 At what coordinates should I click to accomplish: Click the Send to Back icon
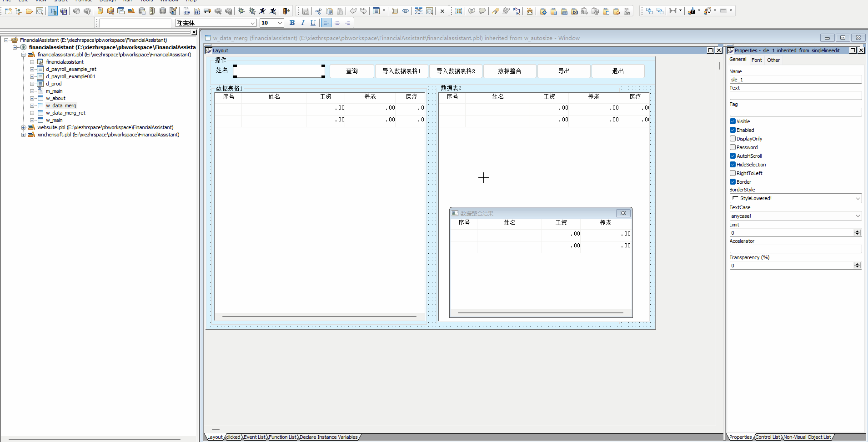click(x=660, y=11)
